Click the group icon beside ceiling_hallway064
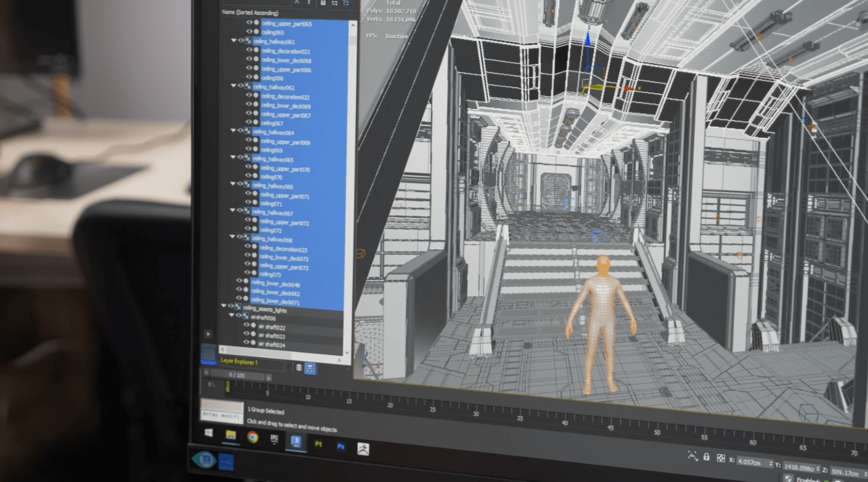868x482 pixels. click(x=247, y=131)
